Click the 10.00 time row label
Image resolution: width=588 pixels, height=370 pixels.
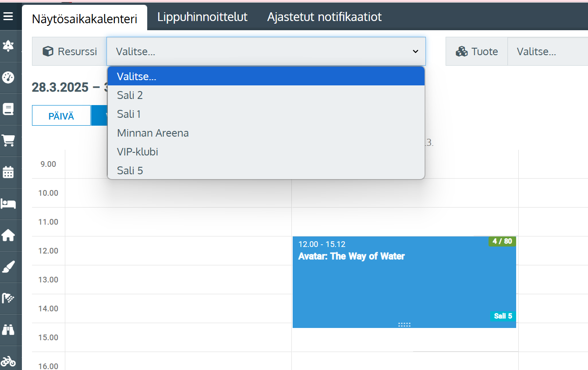pos(48,193)
